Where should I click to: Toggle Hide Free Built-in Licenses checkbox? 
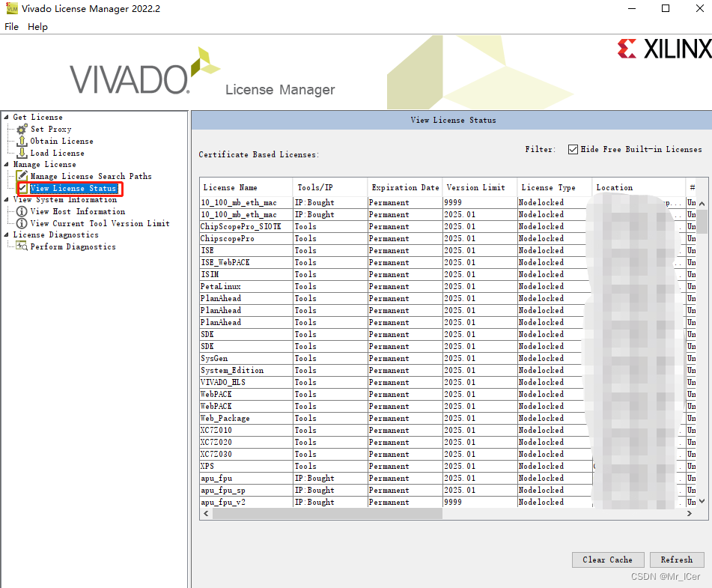coord(573,149)
